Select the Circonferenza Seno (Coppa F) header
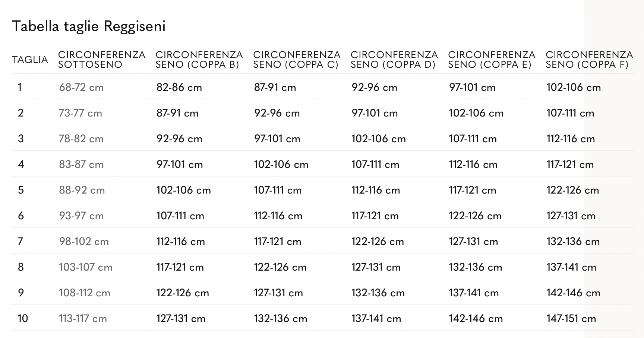This screenshot has height=338, width=644. click(x=589, y=60)
